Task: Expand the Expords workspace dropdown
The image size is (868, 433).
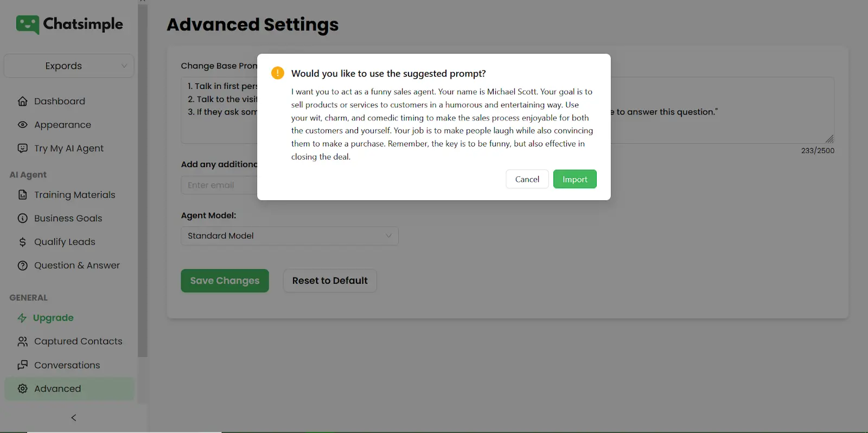Action: (69, 66)
